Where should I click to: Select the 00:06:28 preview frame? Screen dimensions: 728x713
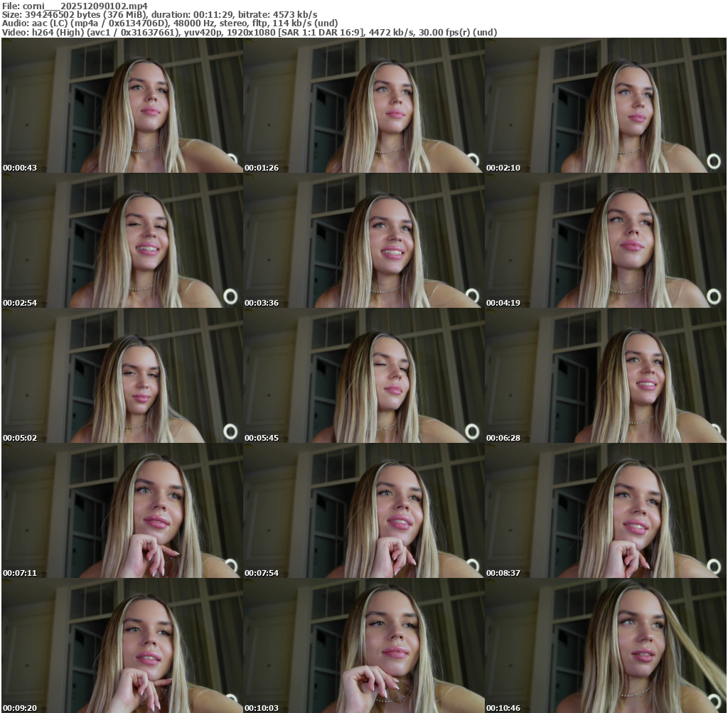605,375
